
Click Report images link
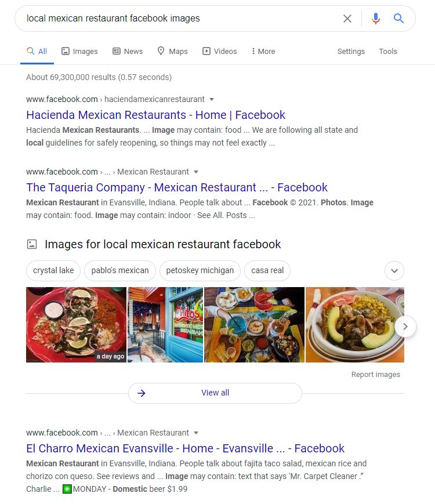tap(375, 375)
